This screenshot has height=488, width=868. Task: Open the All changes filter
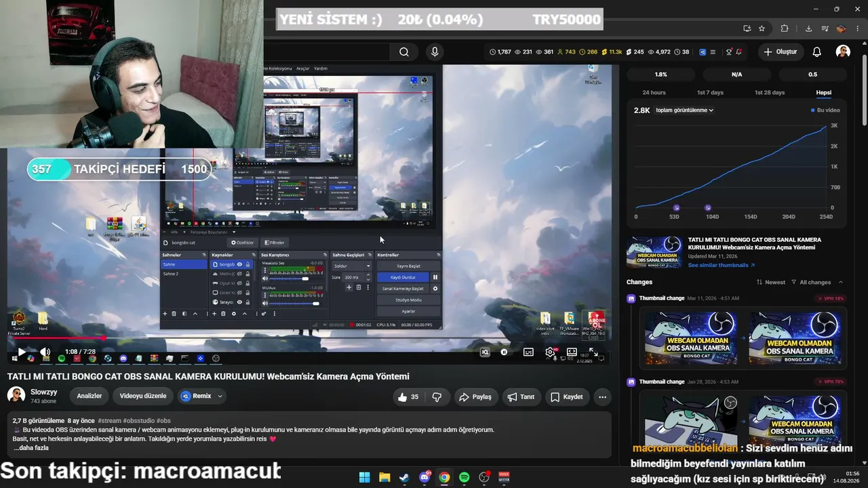click(x=811, y=283)
